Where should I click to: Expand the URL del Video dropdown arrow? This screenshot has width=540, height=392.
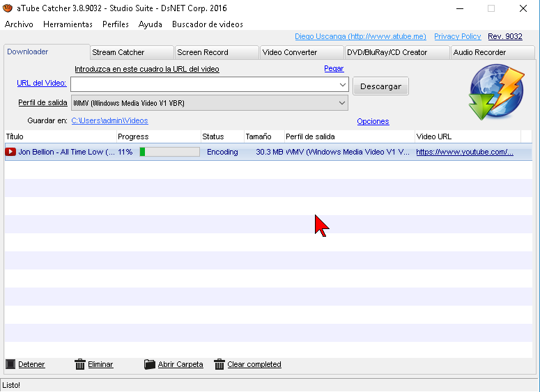click(x=342, y=84)
